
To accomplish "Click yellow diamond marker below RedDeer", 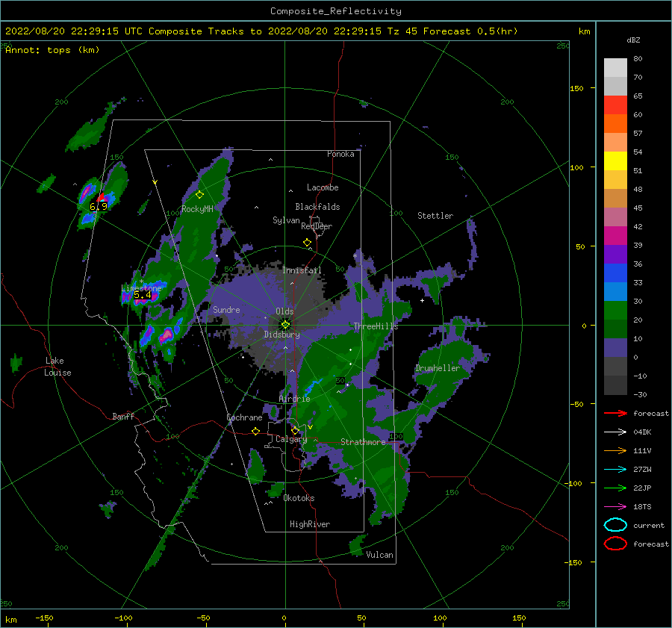I will (307, 243).
